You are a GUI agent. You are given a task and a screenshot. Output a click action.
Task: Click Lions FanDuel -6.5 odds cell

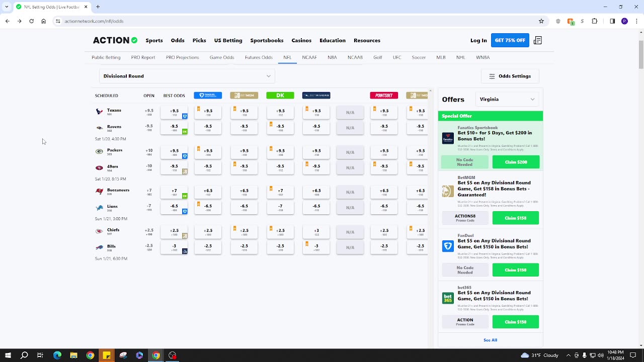coord(208,208)
